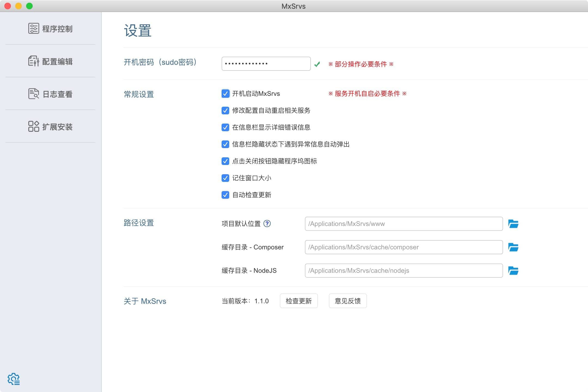The width and height of the screenshot is (588, 392).
Task: Click the NodeJS cache path input field
Action: point(403,270)
